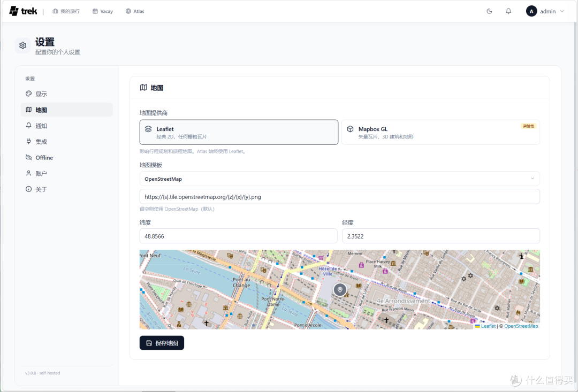The width and height of the screenshot is (578, 392).
Task: Select Mapbox GL map provider
Action: [x=441, y=132]
